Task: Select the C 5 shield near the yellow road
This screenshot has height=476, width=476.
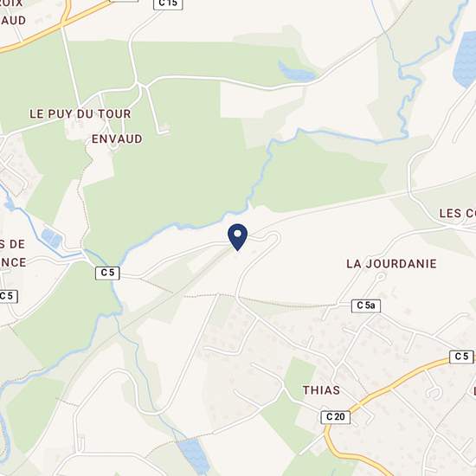Action: 461,357
